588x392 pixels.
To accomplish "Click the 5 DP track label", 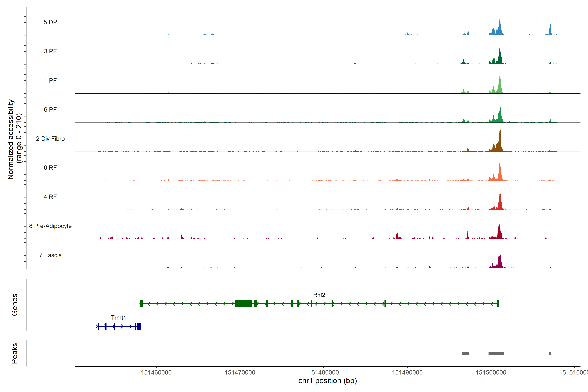I will click(x=50, y=22).
